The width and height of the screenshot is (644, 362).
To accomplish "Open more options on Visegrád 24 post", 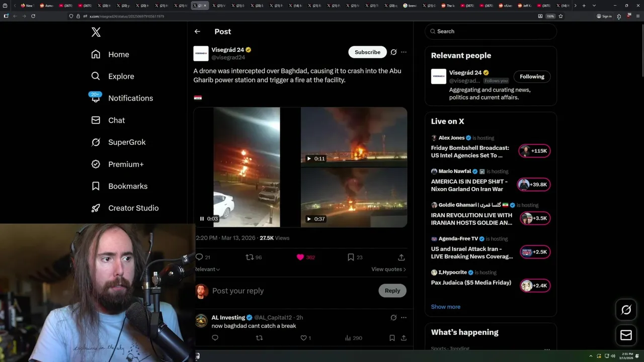I will pos(404,52).
